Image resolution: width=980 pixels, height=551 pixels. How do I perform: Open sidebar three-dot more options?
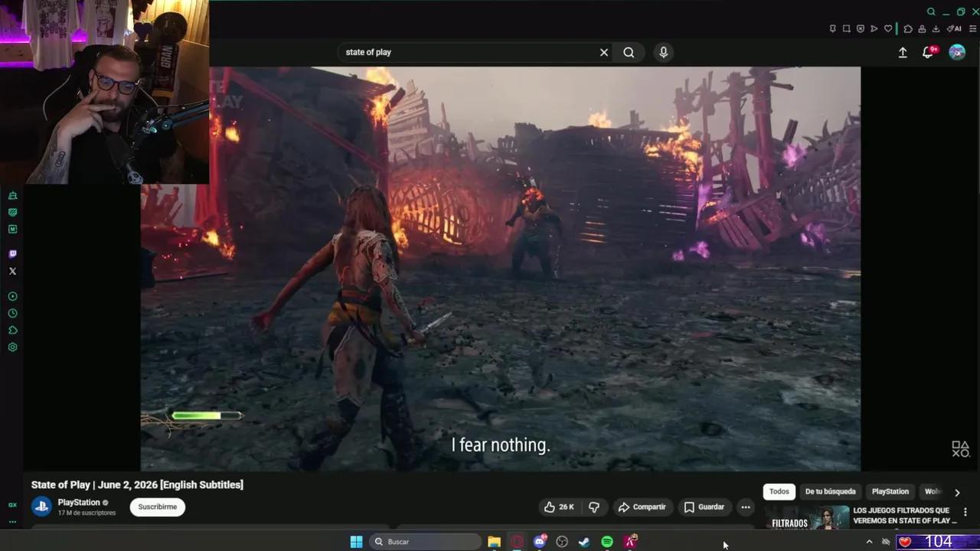(x=12, y=522)
